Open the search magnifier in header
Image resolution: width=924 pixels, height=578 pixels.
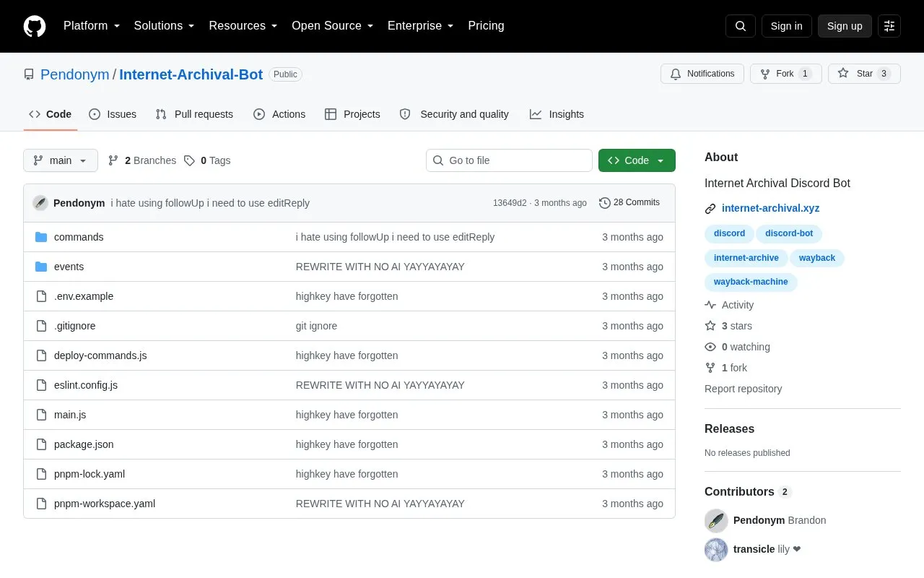click(x=741, y=26)
